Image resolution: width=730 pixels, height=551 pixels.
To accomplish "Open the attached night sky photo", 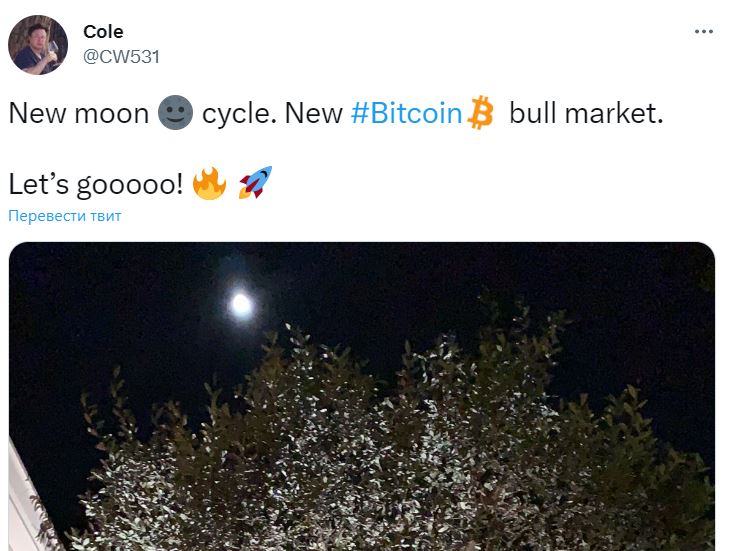I will click(362, 396).
